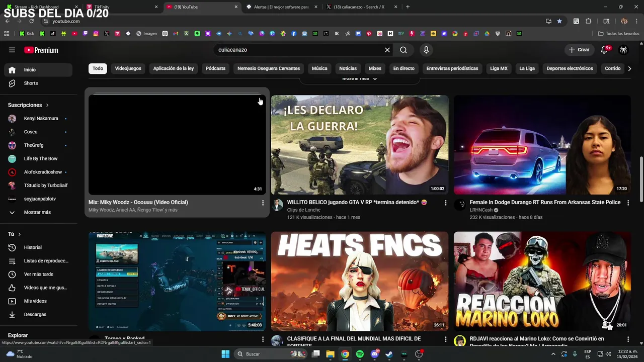Open the Mix: Miky Woodz - Ooouuu title
The height and width of the screenshot is (362, 644).
tap(138, 202)
